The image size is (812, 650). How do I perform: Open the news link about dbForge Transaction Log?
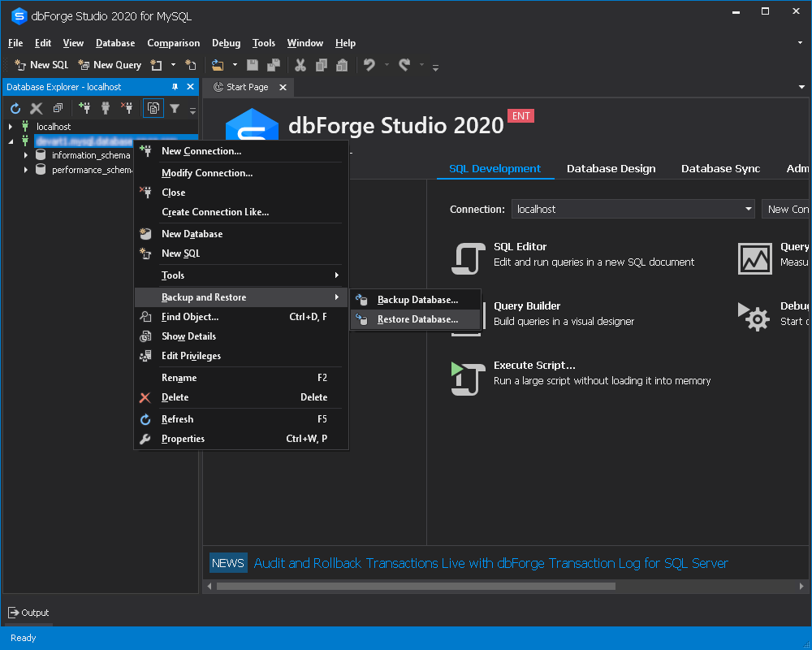(490, 563)
